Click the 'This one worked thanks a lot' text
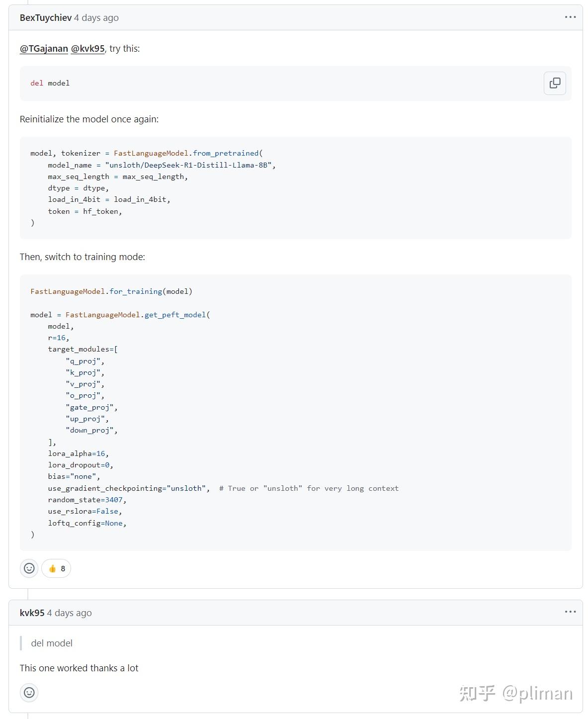Screen dimensions: 588x719 click(79, 668)
